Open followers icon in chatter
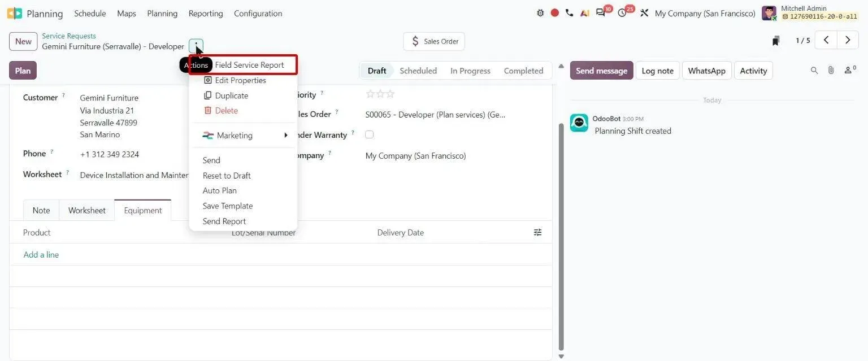This screenshot has height=361, width=868. coord(849,71)
